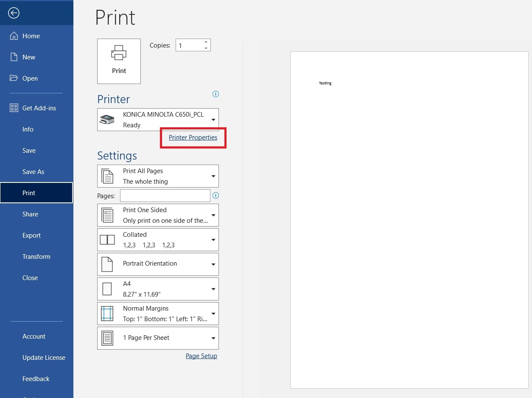Go to Home in the sidebar

click(31, 36)
